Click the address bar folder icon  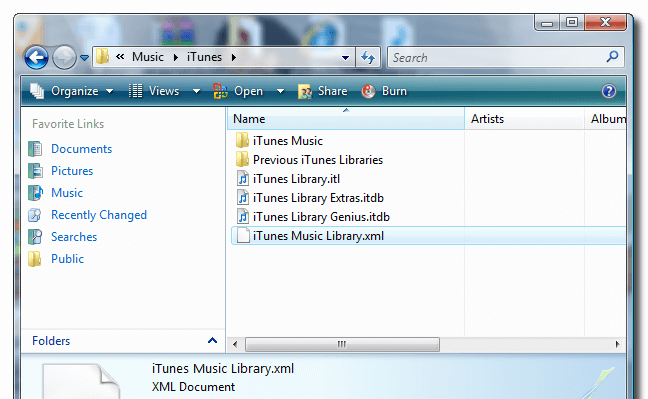[102, 57]
